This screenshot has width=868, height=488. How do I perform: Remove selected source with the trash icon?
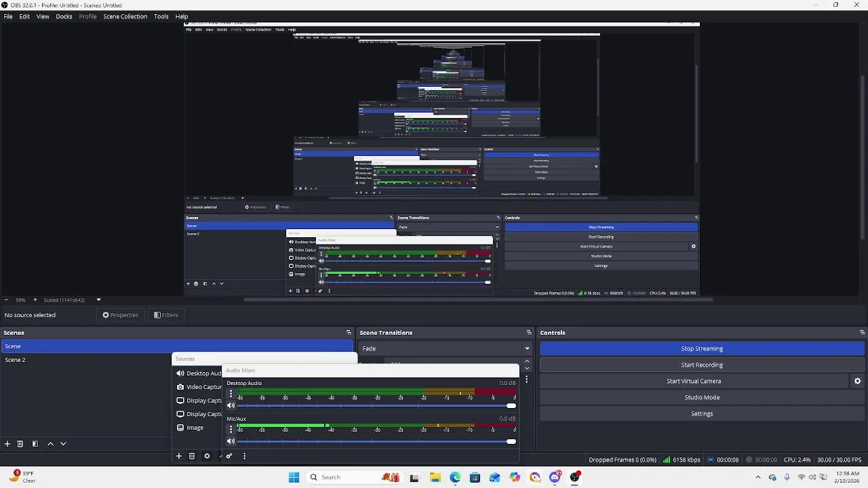[x=192, y=456]
